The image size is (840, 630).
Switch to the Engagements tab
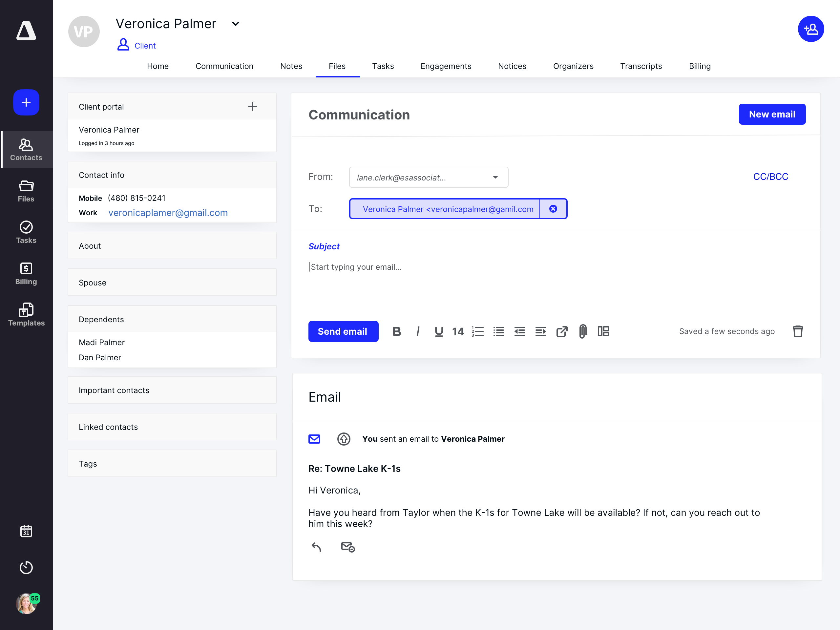(x=446, y=66)
